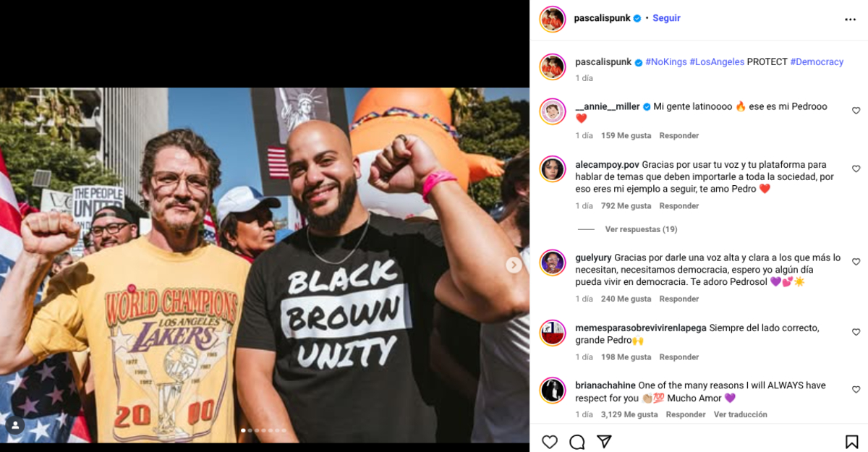The image size is (868, 452).
Task: Expand Ver respuestas (19) replies
Action: pyautogui.click(x=641, y=229)
